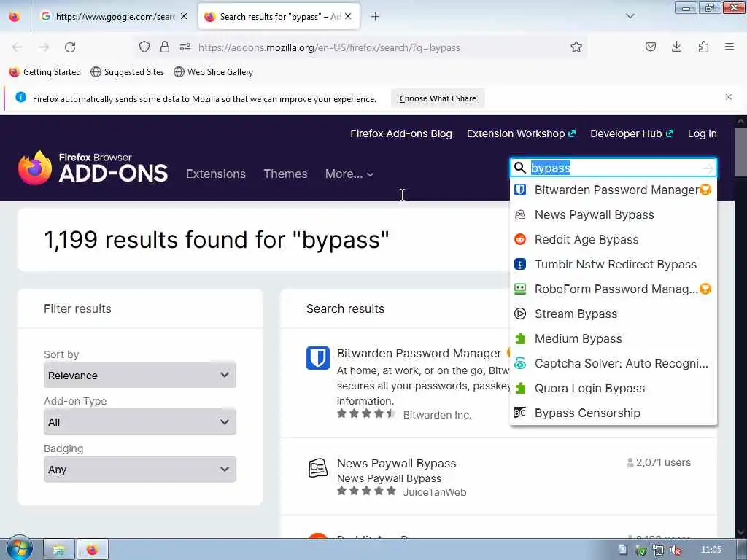Viewport: 747px width, 560px height.
Task: Open Bitwarden Password Manager result title
Action: (x=419, y=354)
